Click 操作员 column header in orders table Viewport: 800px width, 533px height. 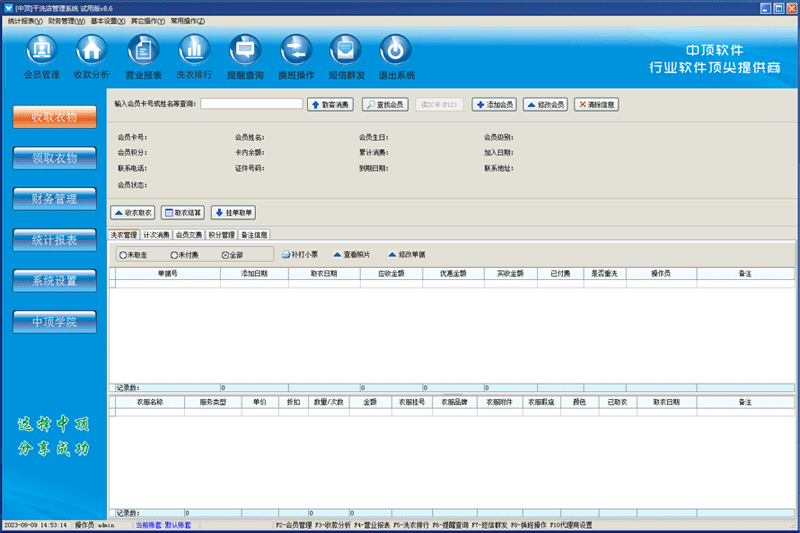pos(661,273)
